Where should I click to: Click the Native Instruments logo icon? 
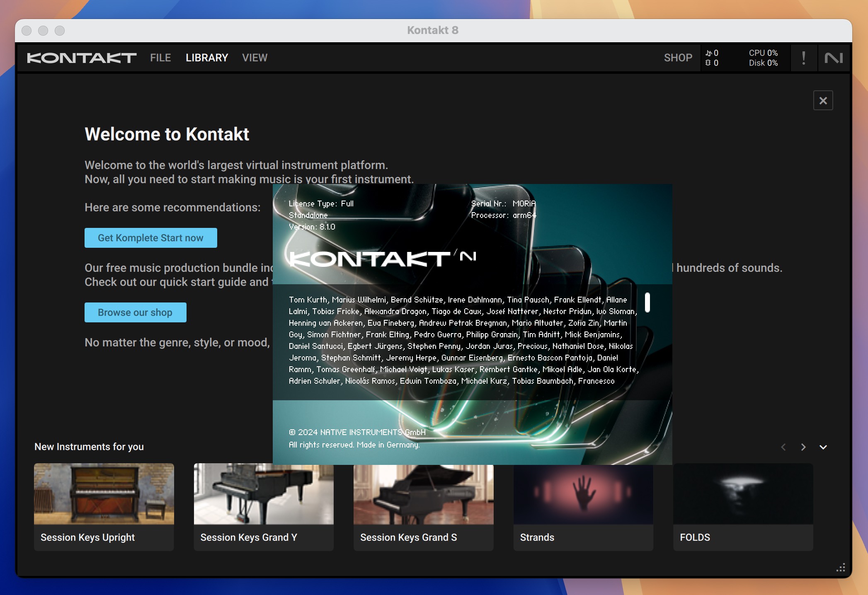(834, 58)
